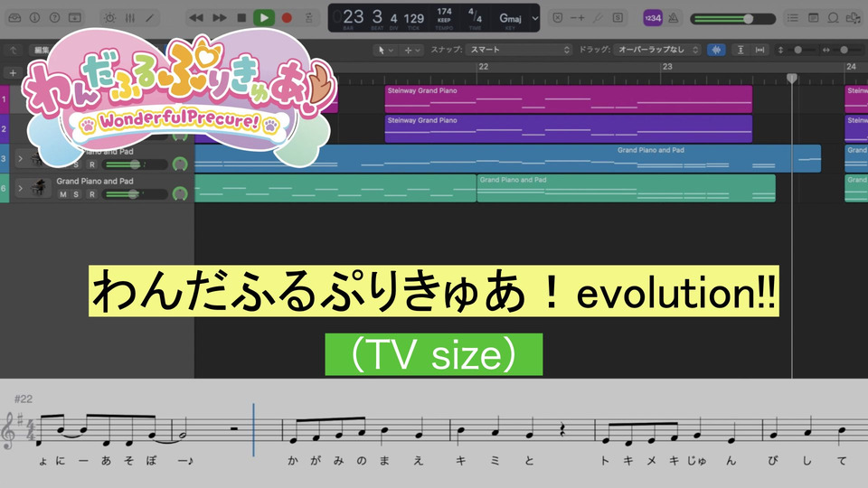Open the オーバーラップなし drag dropdown
Screen dimensions: 868x488
tap(657, 50)
